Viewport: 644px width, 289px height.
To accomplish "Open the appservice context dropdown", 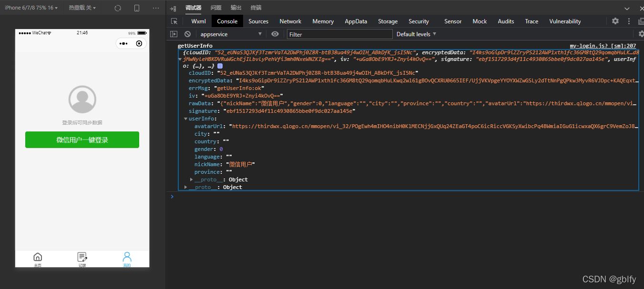I will [x=231, y=34].
